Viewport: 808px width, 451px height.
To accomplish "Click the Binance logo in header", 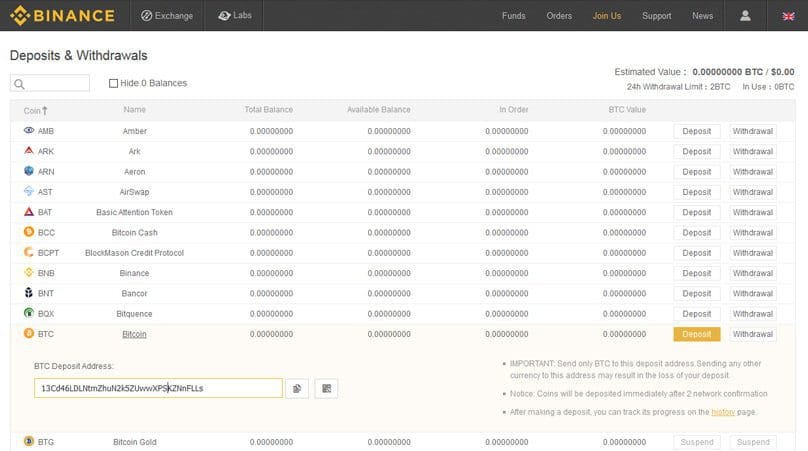I will tap(62, 15).
